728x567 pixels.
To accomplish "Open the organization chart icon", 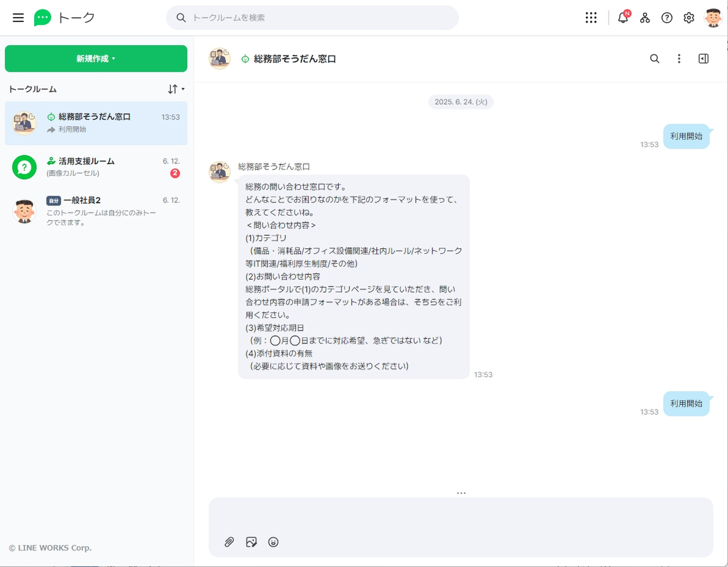I will [644, 18].
